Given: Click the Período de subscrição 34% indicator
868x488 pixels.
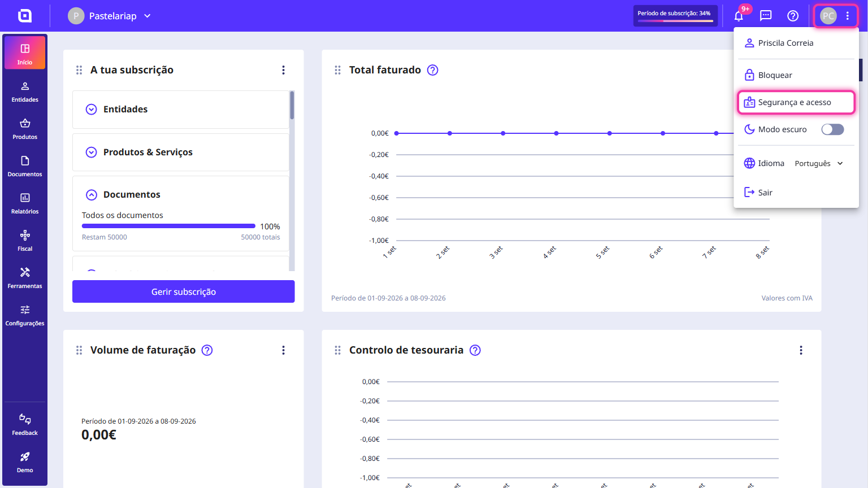Looking at the screenshot, I should pyautogui.click(x=676, y=16).
